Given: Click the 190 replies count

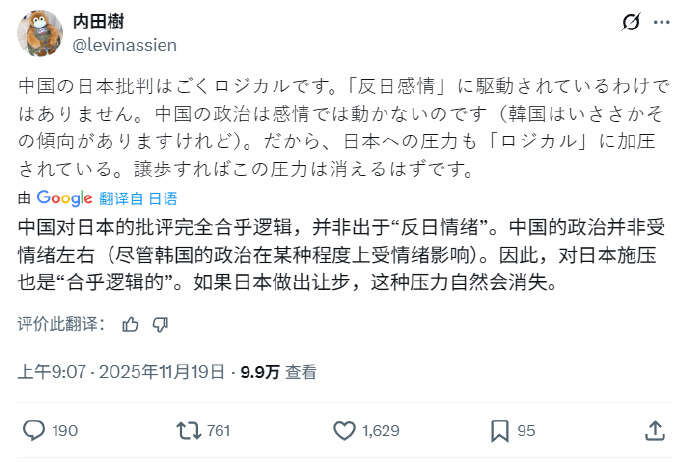Looking at the screenshot, I should (x=64, y=431).
